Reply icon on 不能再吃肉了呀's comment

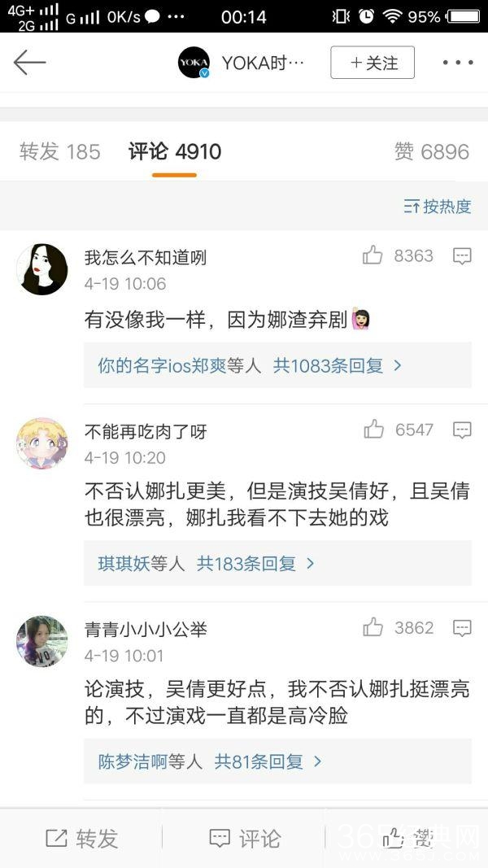[x=462, y=430]
